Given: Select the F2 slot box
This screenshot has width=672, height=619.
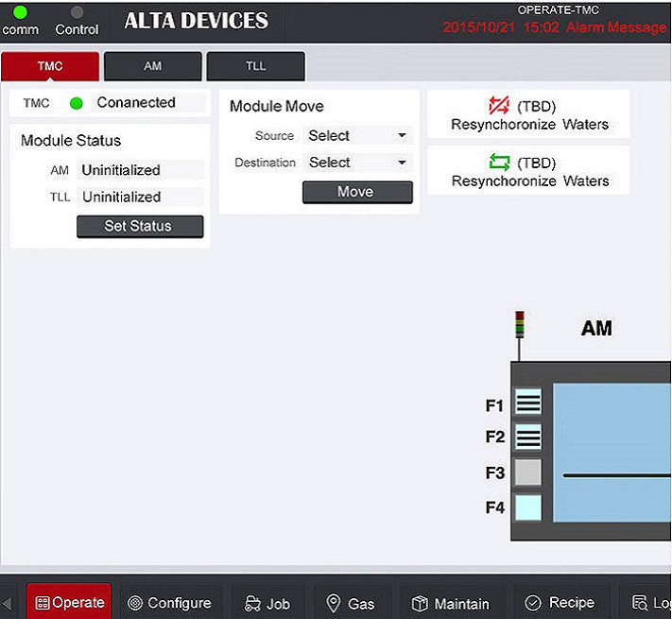Looking at the screenshot, I should 528,437.
